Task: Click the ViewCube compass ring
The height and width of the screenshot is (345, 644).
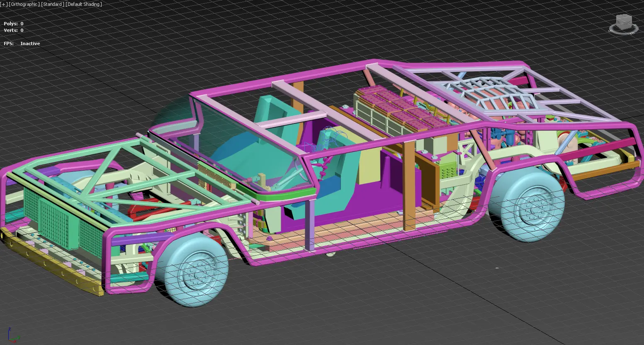Action: (x=623, y=29)
